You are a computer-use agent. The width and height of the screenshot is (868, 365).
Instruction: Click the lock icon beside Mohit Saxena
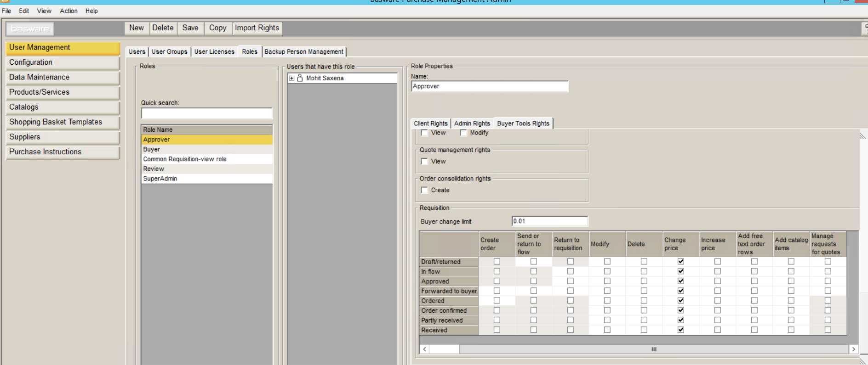click(x=300, y=78)
